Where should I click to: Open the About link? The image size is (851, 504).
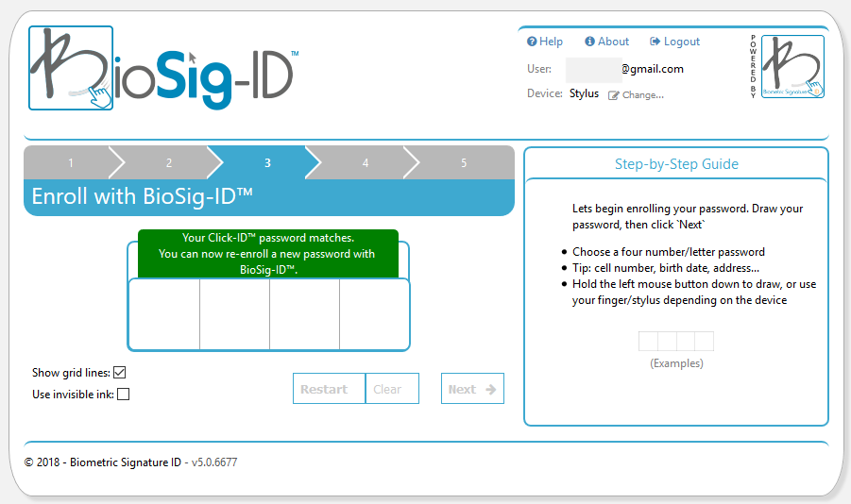[x=606, y=42]
